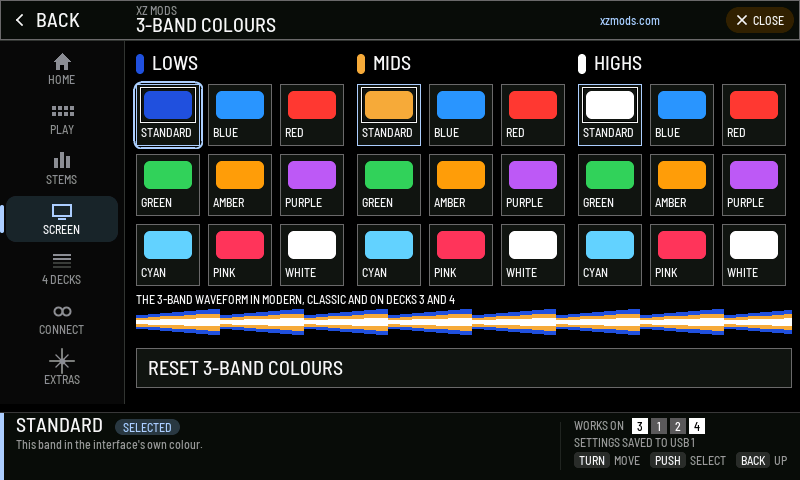This screenshot has width=800, height=480.
Task: Reset 3-band colours to default
Action: pyautogui.click(x=464, y=368)
